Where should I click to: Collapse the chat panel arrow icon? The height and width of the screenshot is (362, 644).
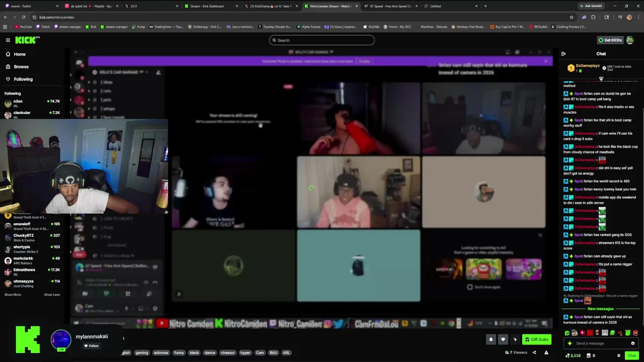pyautogui.click(x=563, y=54)
